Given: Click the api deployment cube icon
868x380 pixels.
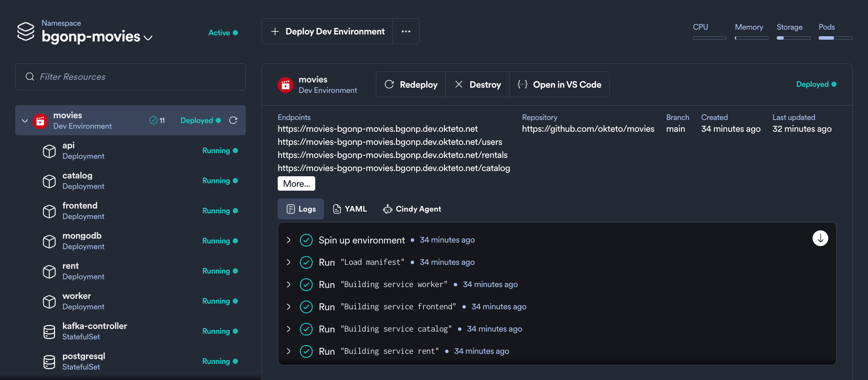Looking at the screenshot, I should 49,151.
